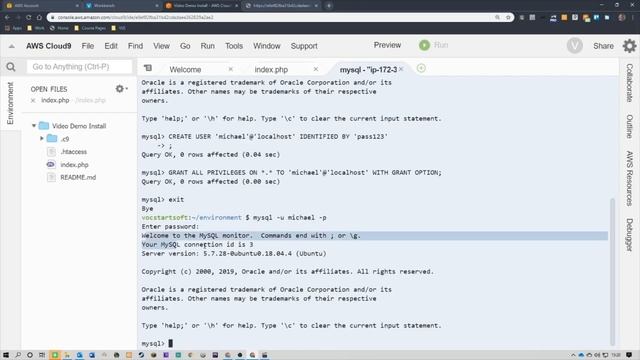Open the View menu
The image size is (640, 360).
pyautogui.click(x=161, y=46)
